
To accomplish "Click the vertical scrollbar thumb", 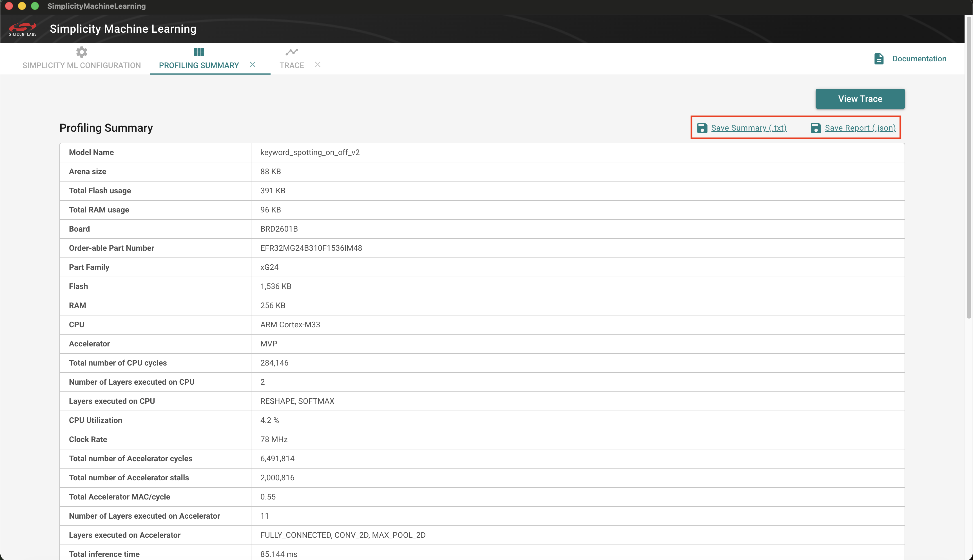I will point(969,168).
